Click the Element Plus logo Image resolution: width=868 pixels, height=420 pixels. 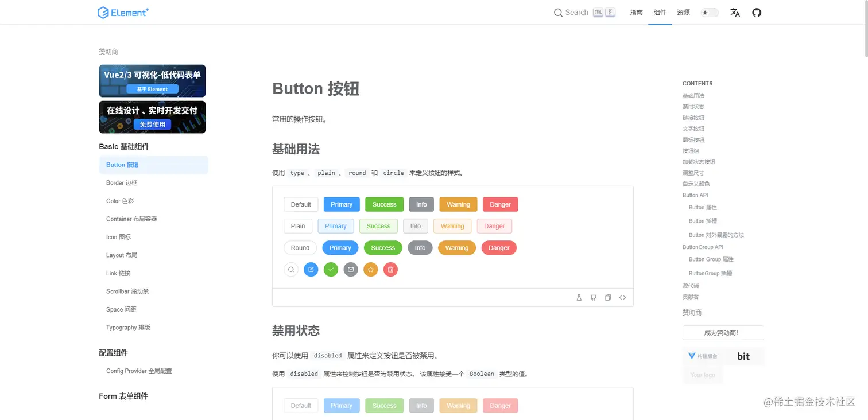[x=123, y=13]
